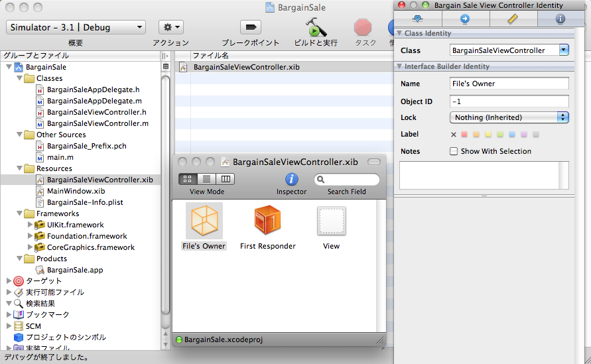Image resolution: width=591 pixels, height=364 pixels.
Task: Open Simulator - 3.1 | Debug overview dropdown
Action: (x=76, y=27)
